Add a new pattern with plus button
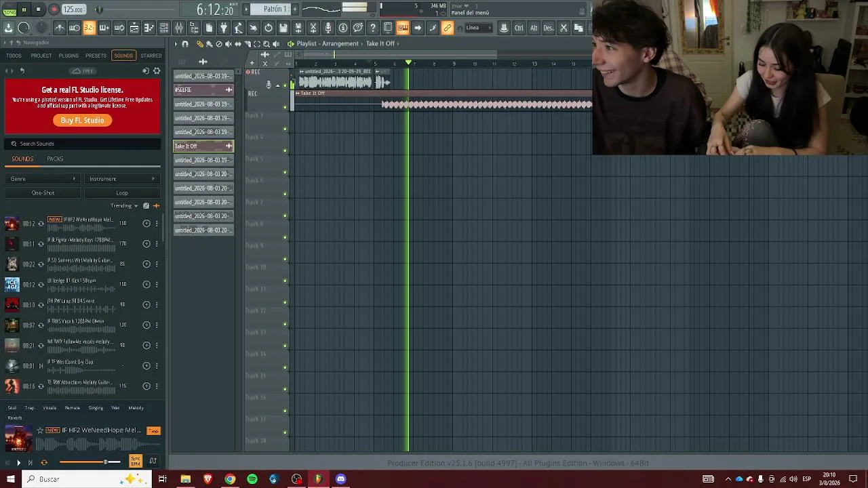This screenshot has height=488, width=868. [x=295, y=9]
